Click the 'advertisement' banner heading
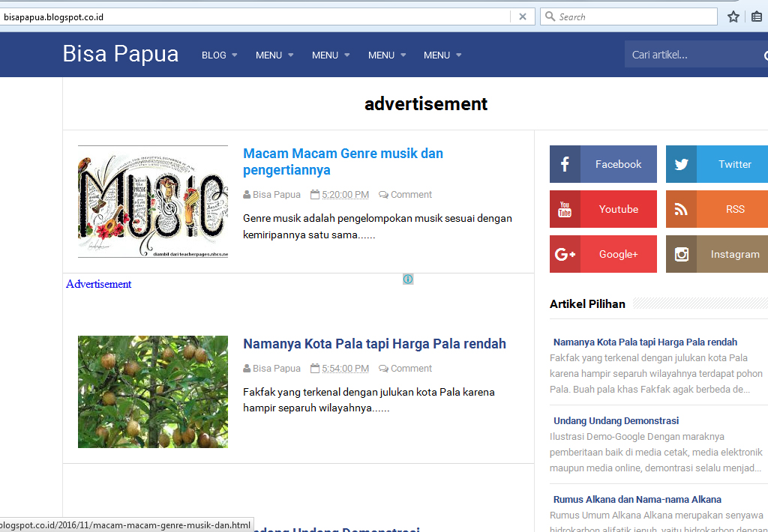Image resolution: width=768 pixels, height=532 pixels. tap(426, 103)
